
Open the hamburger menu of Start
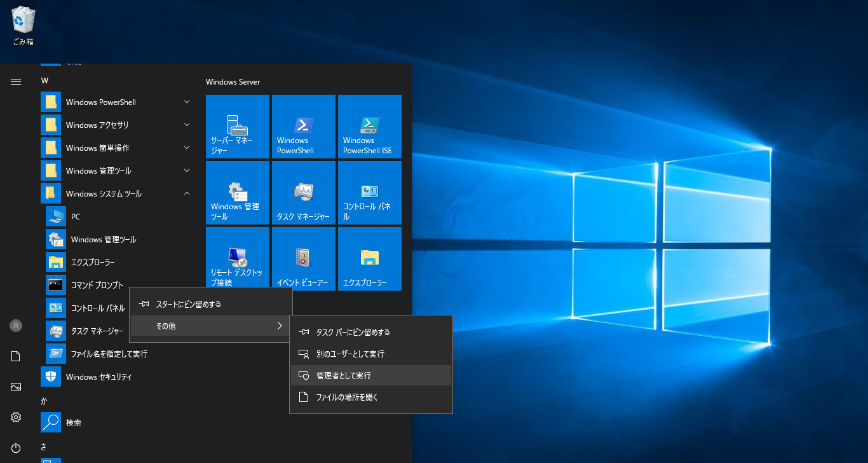tap(16, 81)
